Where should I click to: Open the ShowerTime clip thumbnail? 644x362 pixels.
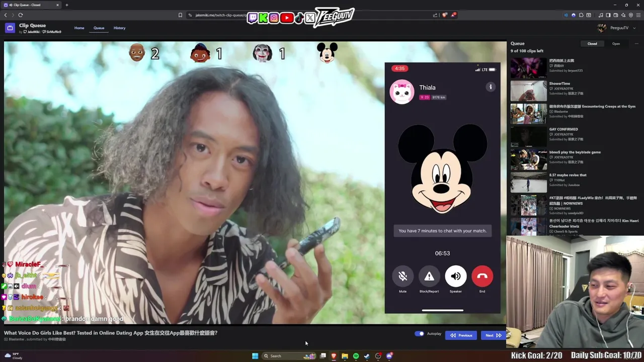(x=528, y=91)
